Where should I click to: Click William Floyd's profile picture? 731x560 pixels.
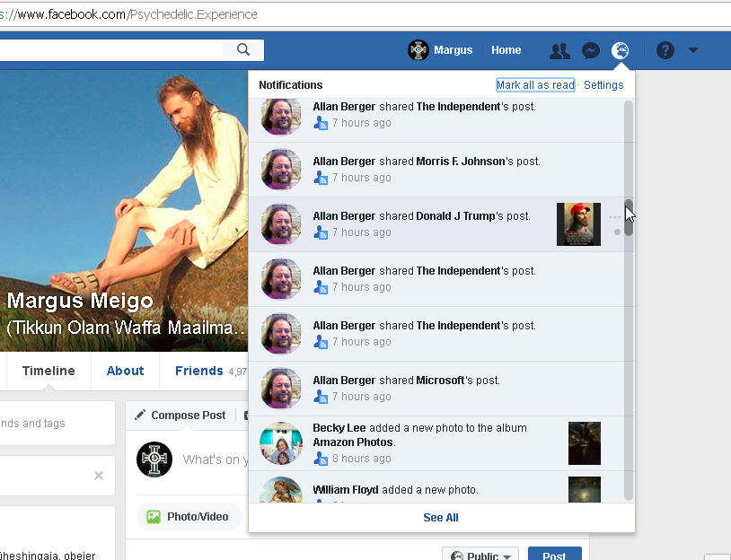[x=281, y=490]
